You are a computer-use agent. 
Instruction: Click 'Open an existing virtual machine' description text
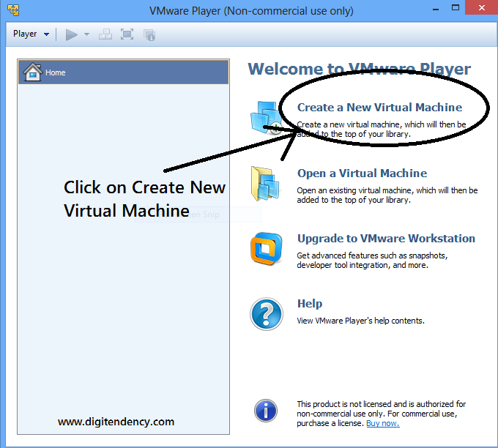387,195
